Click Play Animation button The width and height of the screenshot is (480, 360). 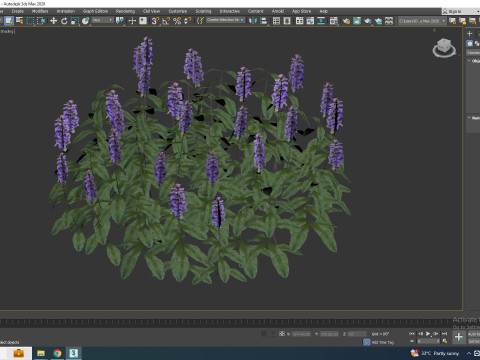(x=428, y=333)
